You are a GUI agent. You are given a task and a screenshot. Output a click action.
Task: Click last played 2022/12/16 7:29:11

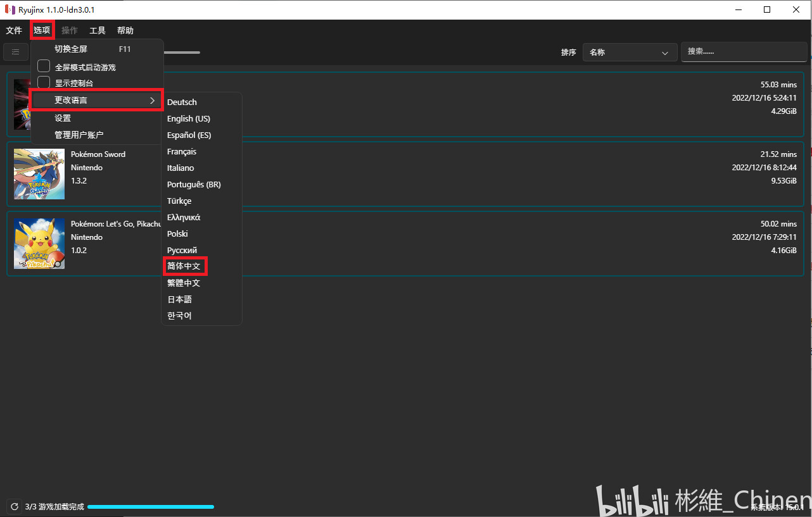[x=764, y=237]
